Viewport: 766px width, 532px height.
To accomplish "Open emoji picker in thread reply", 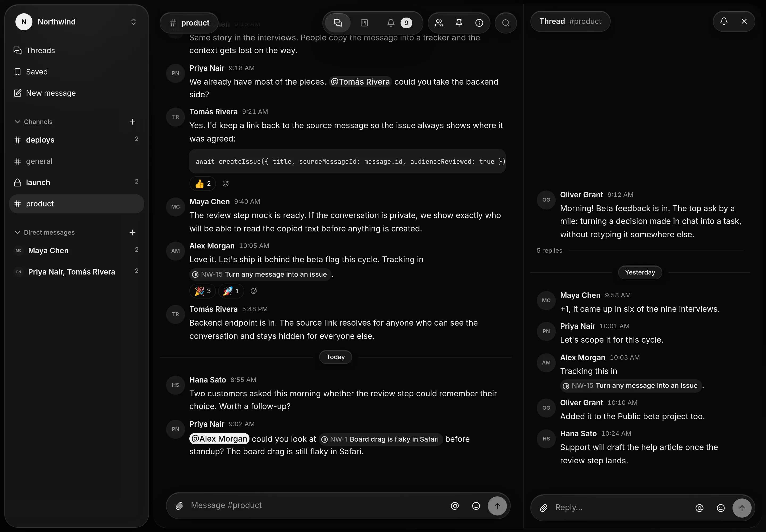I will [721, 508].
